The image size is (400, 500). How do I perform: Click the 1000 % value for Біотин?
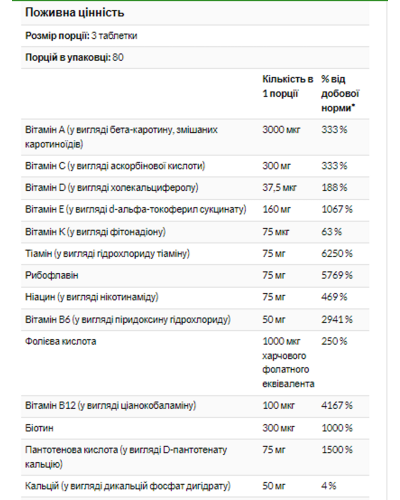tap(337, 428)
